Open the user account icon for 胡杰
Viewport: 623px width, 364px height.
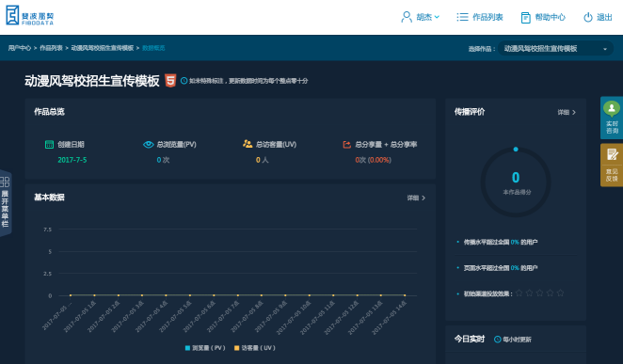pyautogui.click(x=407, y=17)
